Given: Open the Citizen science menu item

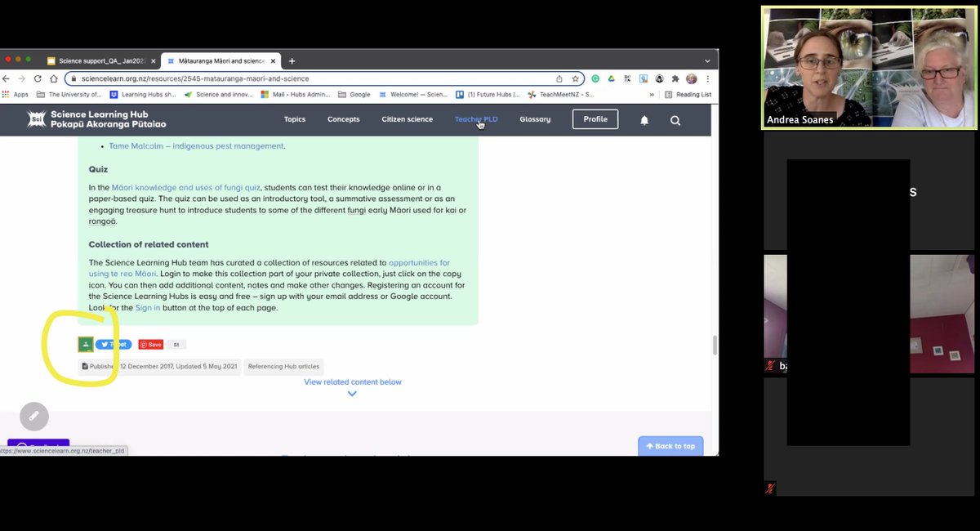Looking at the screenshot, I should tap(408, 119).
